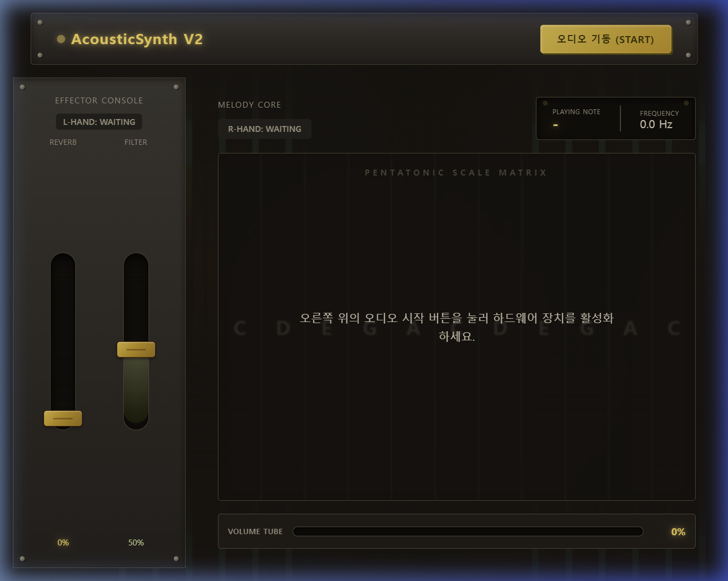Click the R-HAND: WAITING status badge
This screenshot has width=728, height=581.
coord(265,129)
